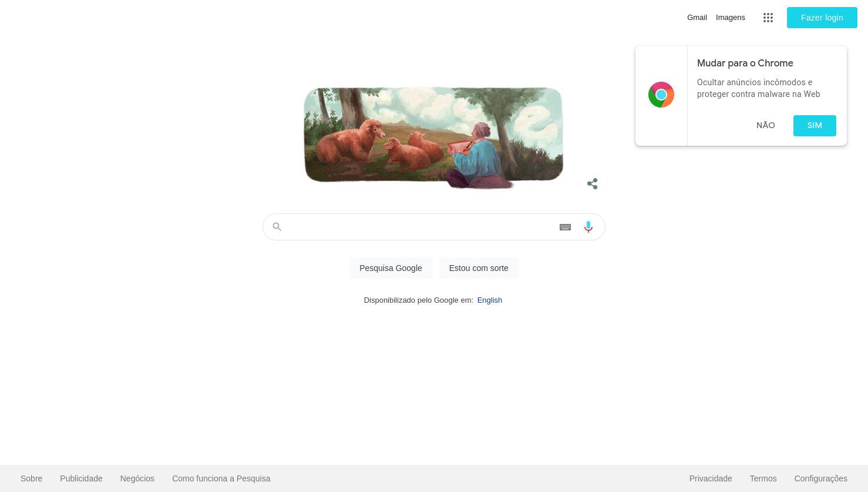This screenshot has width=868, height=492.
Task: Open the sheep painting Google doodle
Action: point(433,138)
